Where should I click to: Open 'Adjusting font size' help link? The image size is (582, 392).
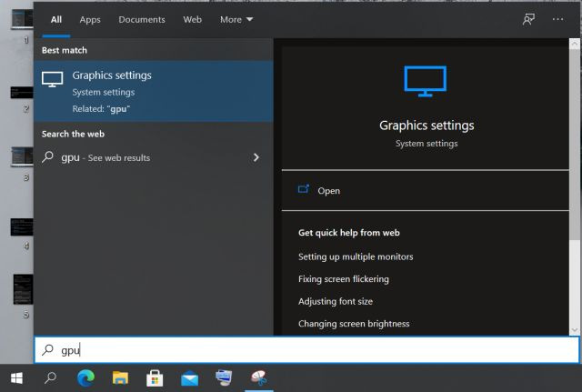pyautogui.click(x=336, y=301)
